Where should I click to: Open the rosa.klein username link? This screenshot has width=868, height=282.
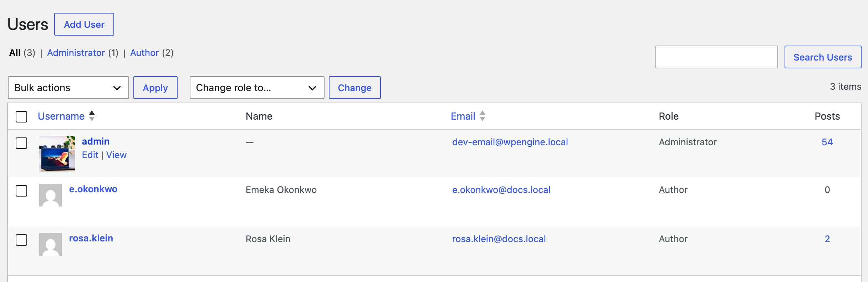91,238
